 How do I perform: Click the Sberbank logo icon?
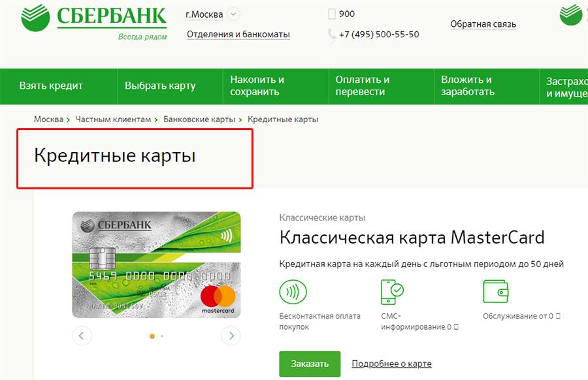(35, 18)
